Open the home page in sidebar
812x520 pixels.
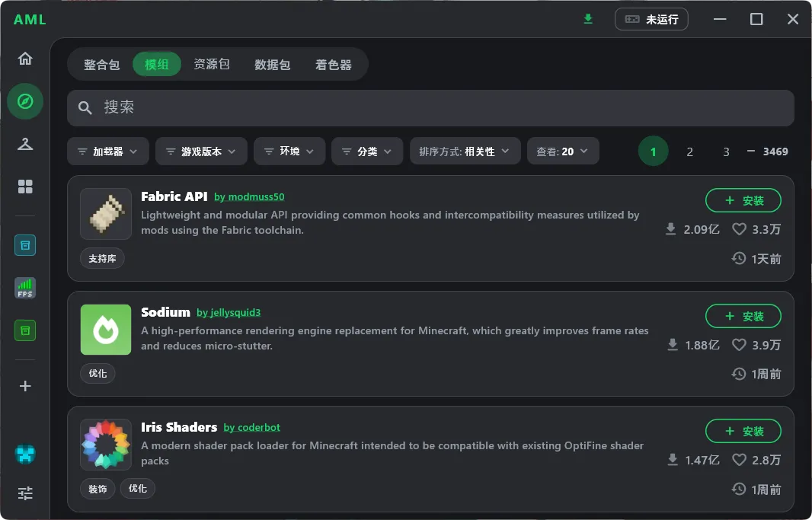click(x=25, y=59)
